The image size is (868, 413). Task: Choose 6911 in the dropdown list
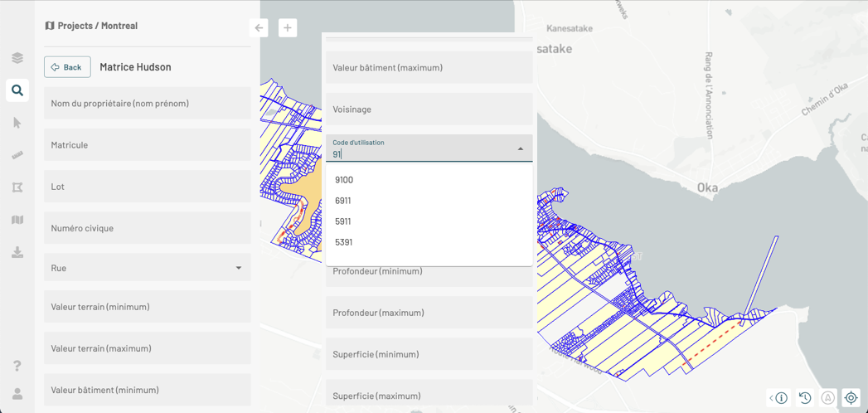coord(343,201)
